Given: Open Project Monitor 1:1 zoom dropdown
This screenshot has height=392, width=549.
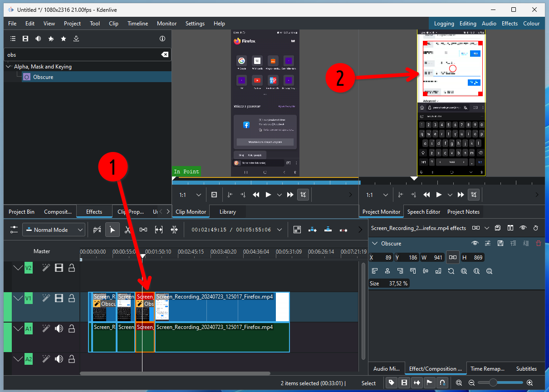Looking at the screenshot, I should point(376,195).
